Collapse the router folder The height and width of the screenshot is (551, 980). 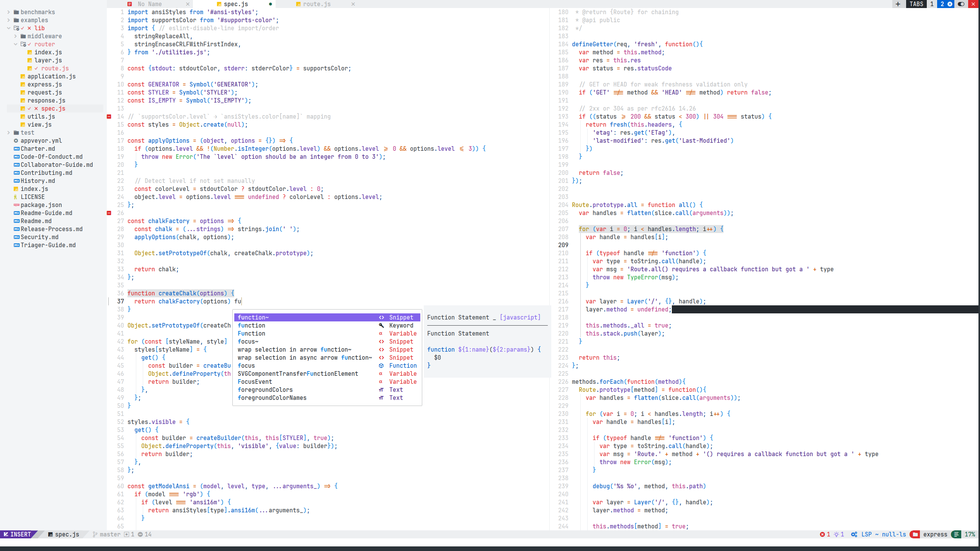click(15, 44)
